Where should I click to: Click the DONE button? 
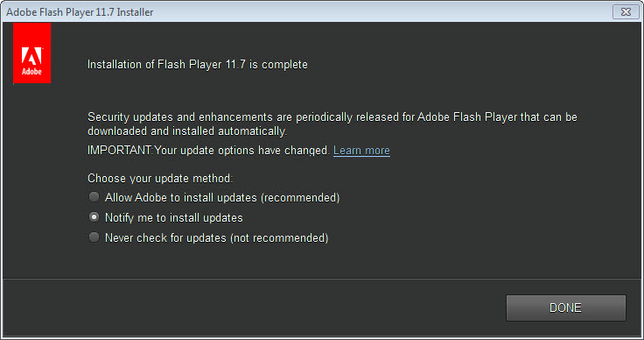click(x=565, y=308)
